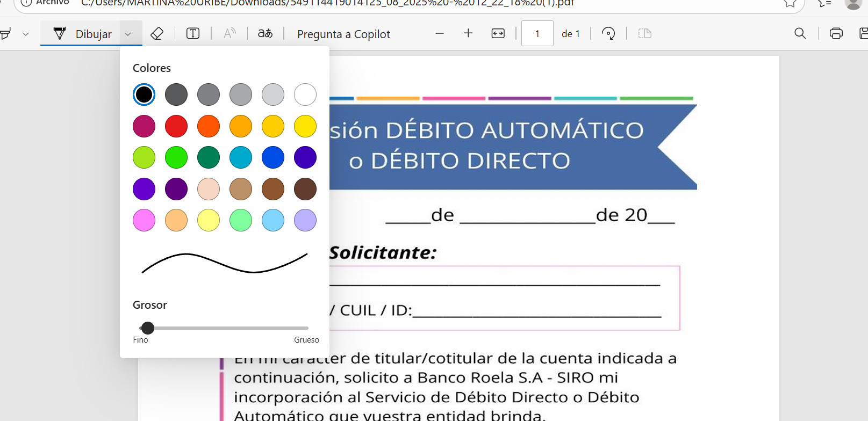The width and height of the screenshot is (868, 421).
Task: Click the Fit to width icon
Action: (x=498, y=34)
